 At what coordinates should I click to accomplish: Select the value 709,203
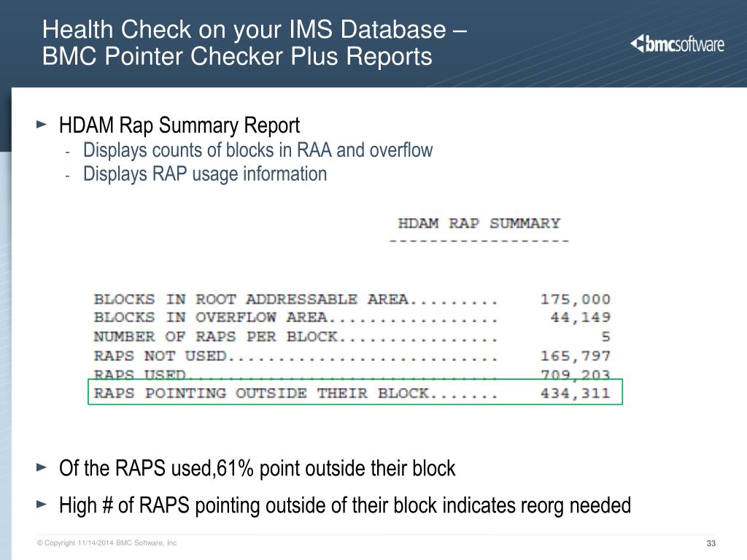tap(575, 375)
